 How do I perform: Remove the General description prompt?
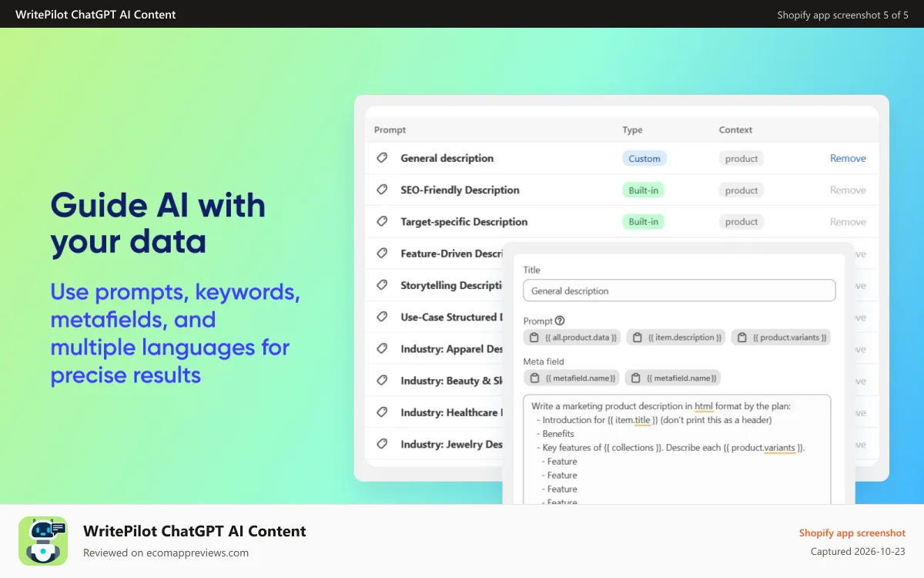[x=848, y=158]
